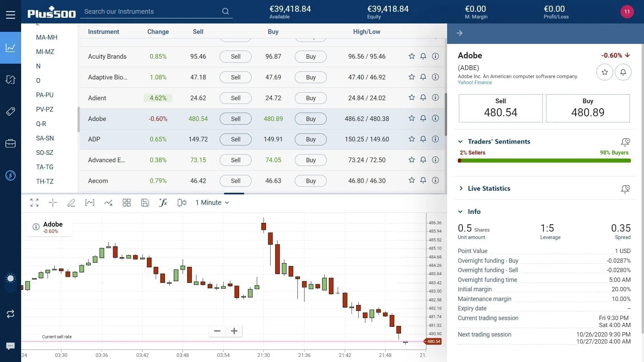The image size is (644, 362).
Task: Click the Traders' Sentiments buyers bar
Action: pyautogui.click(x=546, y=161)
